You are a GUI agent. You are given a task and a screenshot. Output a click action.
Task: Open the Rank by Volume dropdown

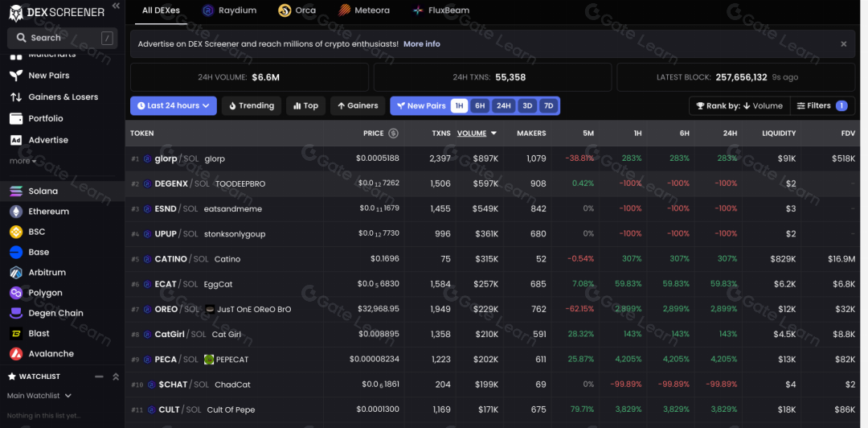(739, 106)
